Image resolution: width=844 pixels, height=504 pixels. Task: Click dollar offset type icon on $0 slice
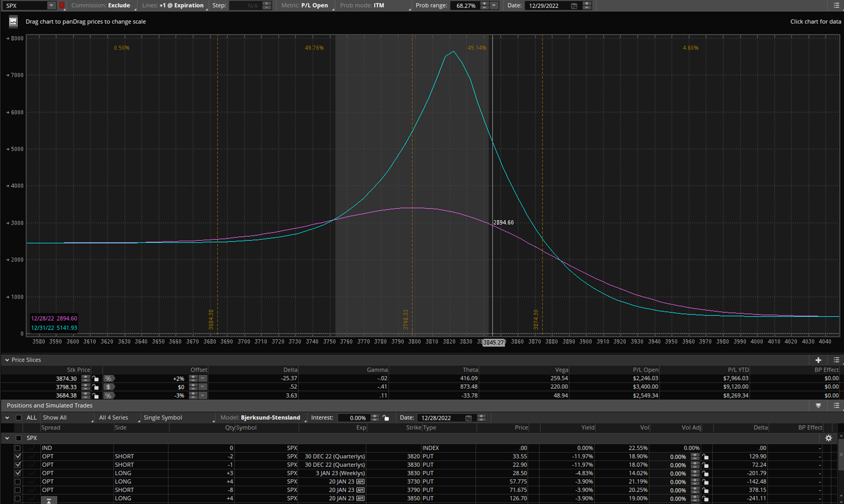click(x=109, y=387)
